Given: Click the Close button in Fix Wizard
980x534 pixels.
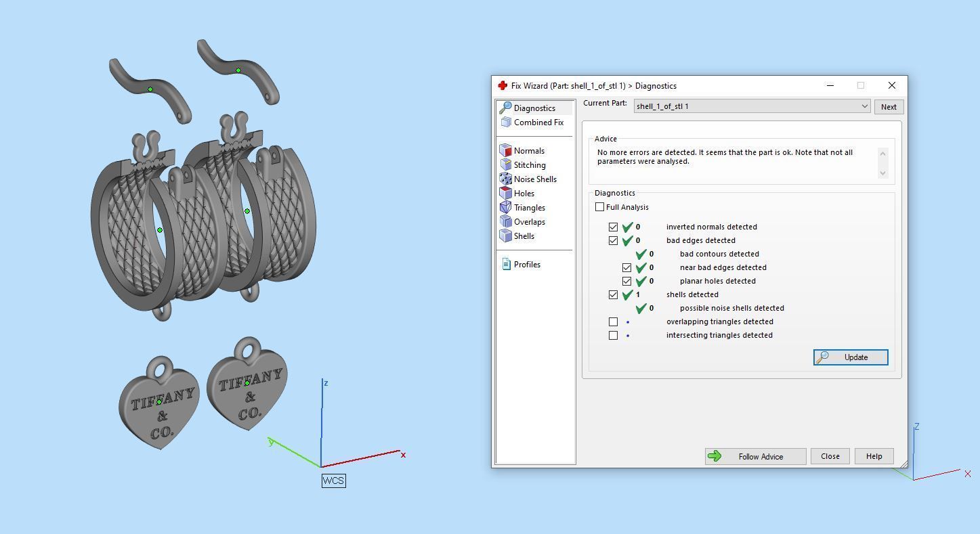Looking at the screenshot, I should (830, 456).
